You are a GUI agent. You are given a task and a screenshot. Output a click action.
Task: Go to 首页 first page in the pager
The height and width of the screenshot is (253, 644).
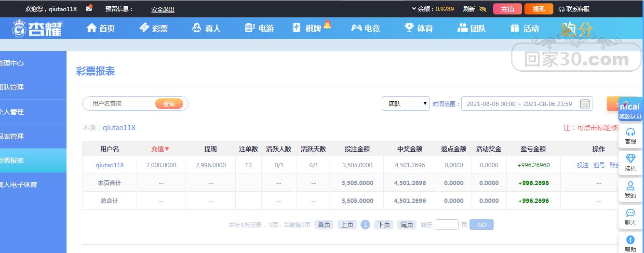pos(324,225)
